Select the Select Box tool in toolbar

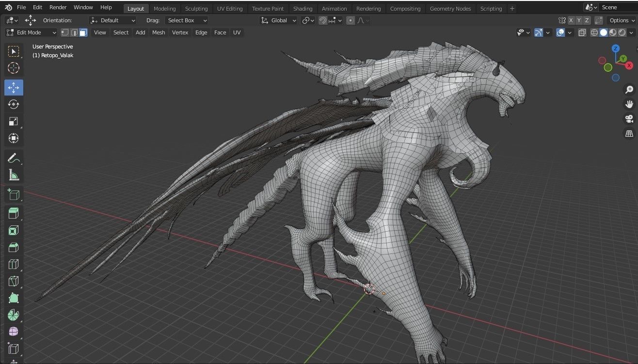(x=14, y=51)
